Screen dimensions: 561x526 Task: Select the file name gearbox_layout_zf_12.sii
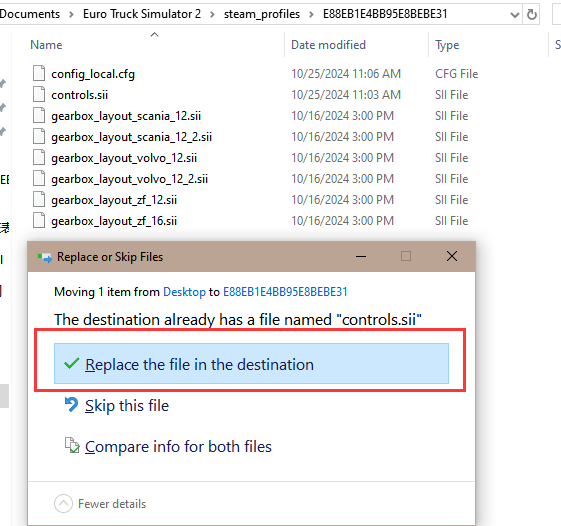pyautogui.click(x=114, y=200)
